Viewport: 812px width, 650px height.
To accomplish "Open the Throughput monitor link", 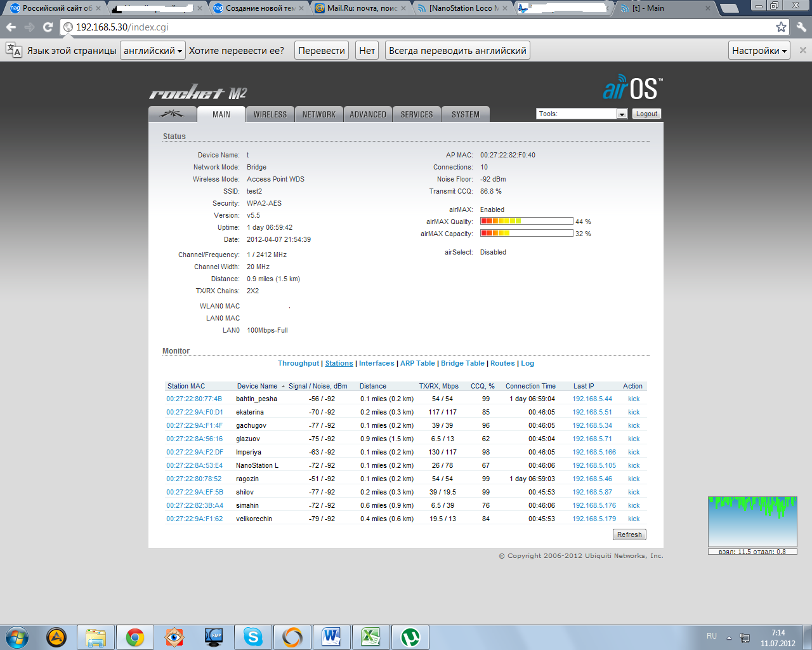I will tap(298, 363).
